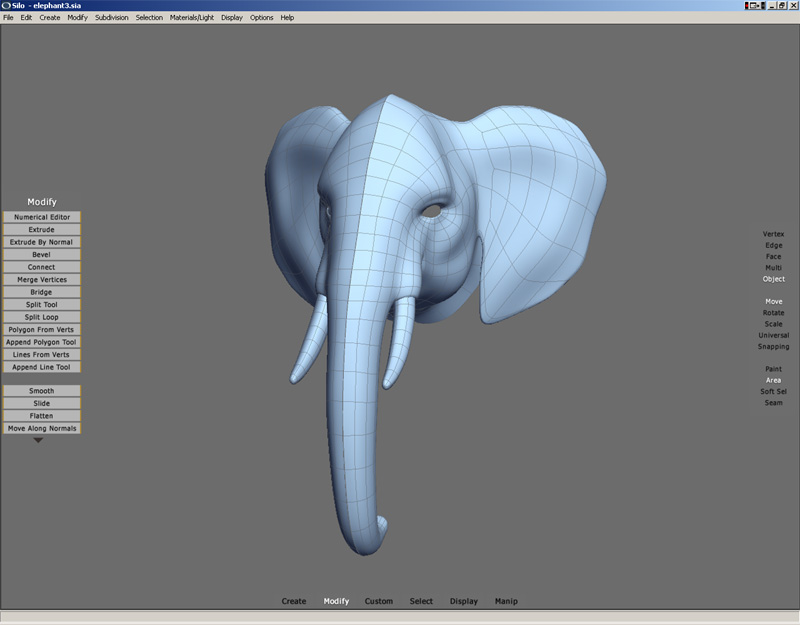Open the Help menu
Image resolution: width=800 pixels, height=625 pixels.
(287, 17)
